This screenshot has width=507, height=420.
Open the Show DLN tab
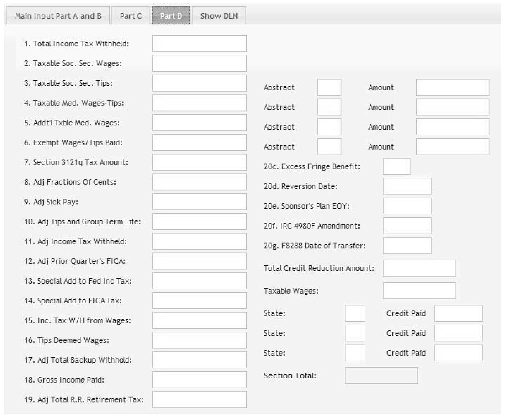click(219, 16)
